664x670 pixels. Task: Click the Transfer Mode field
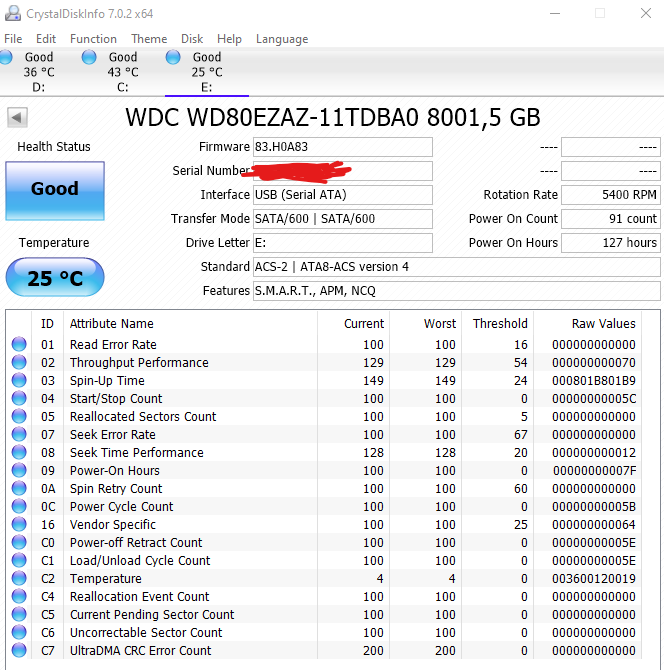tap(343, 218)
